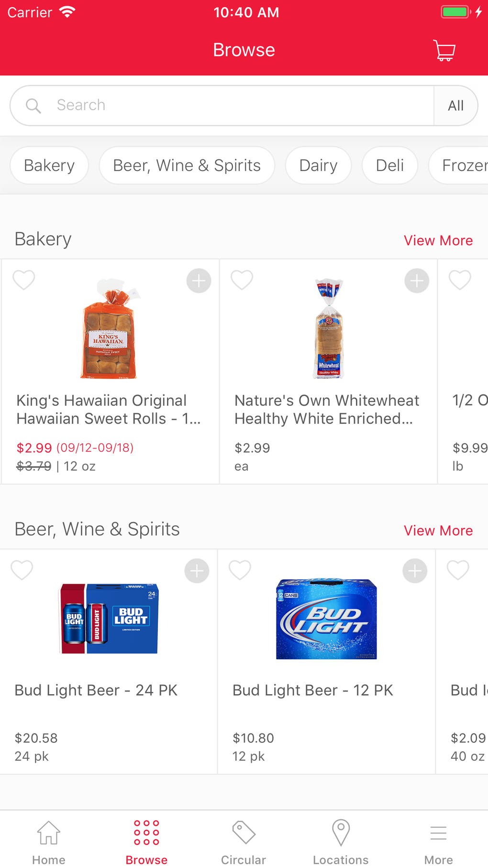Favorite Nature's Own Whitewheat bread

click(242, 280)
